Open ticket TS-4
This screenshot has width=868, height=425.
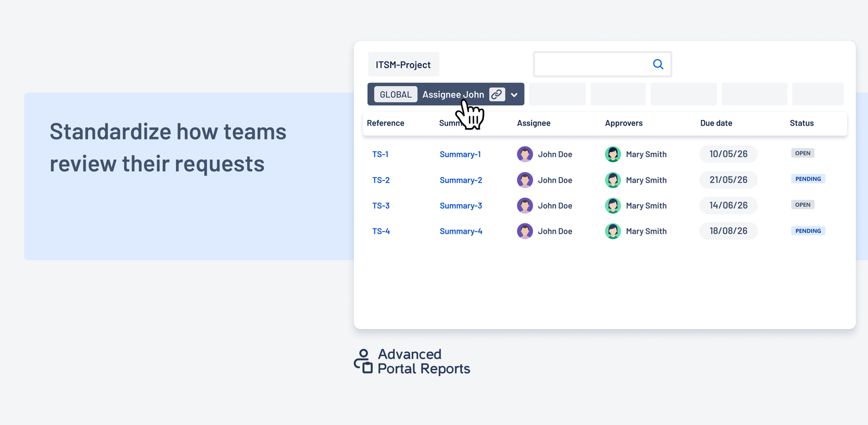(381, 231)
